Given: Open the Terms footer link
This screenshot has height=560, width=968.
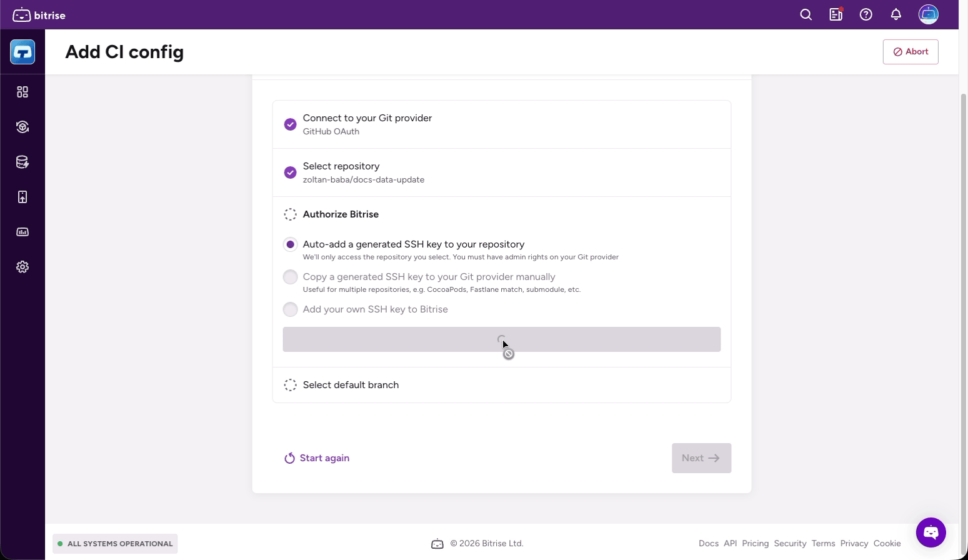Looking at the screenshot, I should 824,544.
